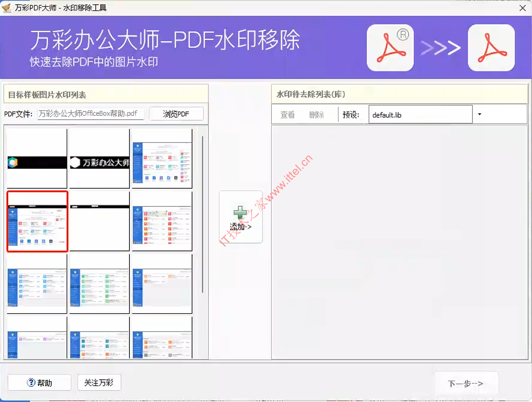
Task: Select the third-row middle thumbnail
Action: 99,284
